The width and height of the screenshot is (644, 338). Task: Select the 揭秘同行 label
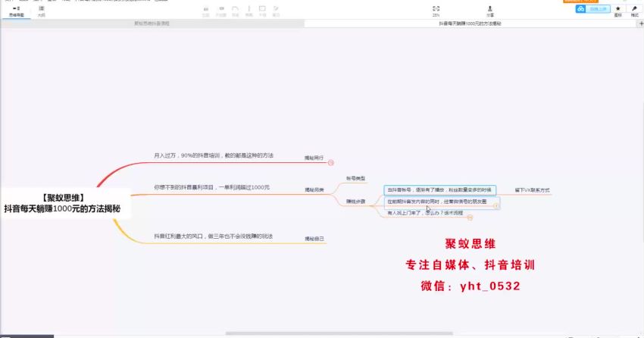314,158
